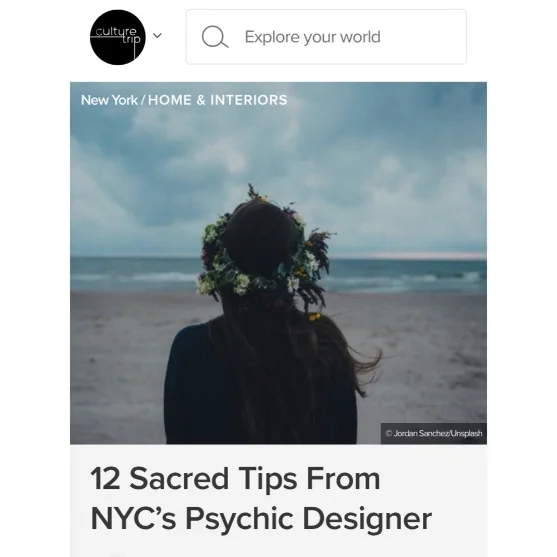This screenshot has height=557, width=557.
Task: Open the beach hero image
Action: pyautogui.click(x=278, y=263)
